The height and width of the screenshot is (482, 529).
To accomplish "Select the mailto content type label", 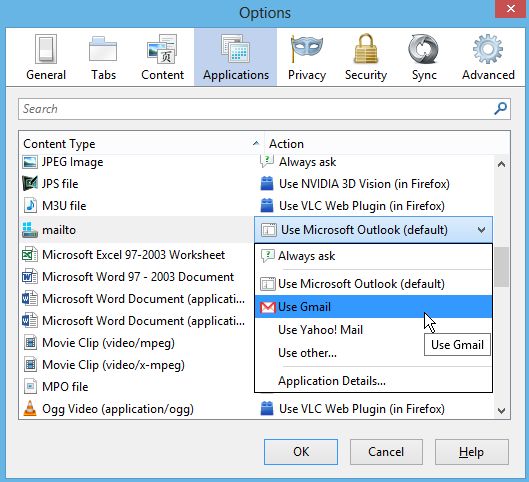I will click(x=59, y=230).
